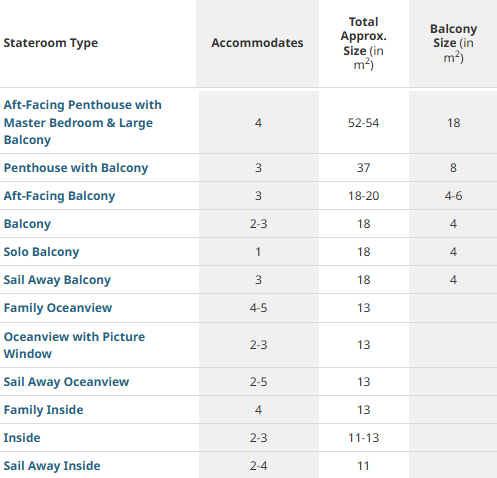Select the Family Inside stateroom link

tap(44, 410)
